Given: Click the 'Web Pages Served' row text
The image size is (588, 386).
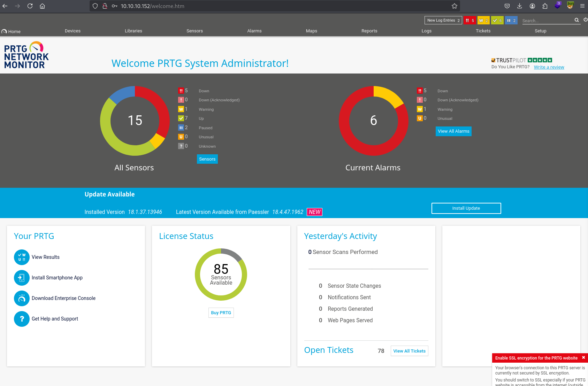Looking at the screenshot, I should tap(350, 320).
